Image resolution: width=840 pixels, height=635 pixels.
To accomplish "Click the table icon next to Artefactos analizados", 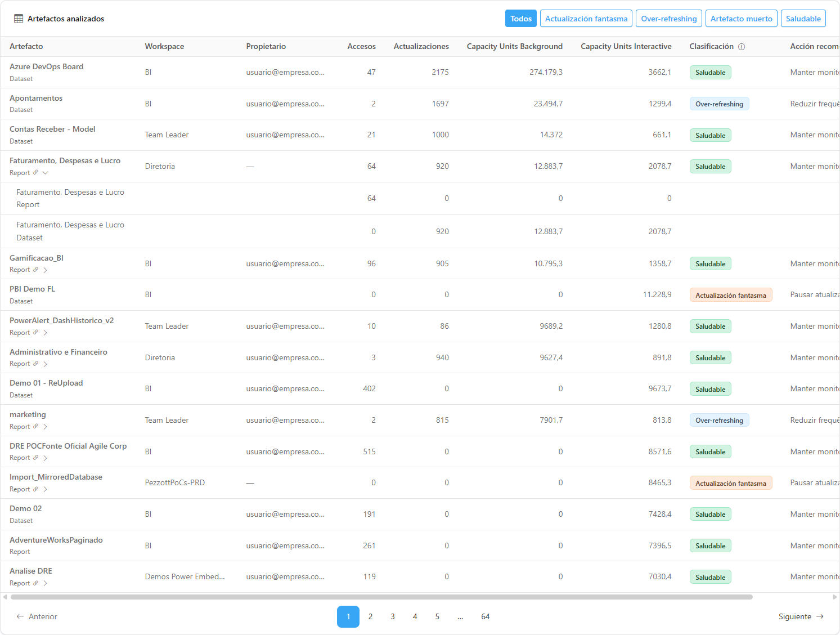I will [19, 19].
